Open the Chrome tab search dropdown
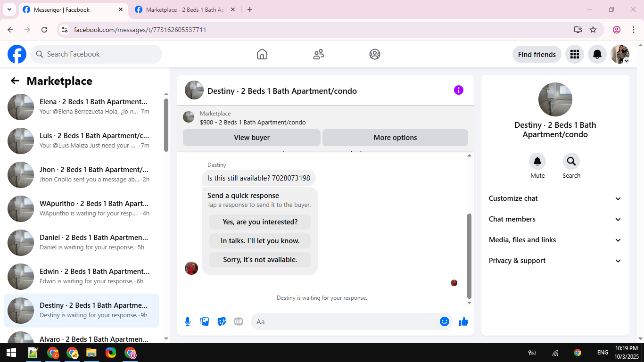644x362 pixels. 9,9
